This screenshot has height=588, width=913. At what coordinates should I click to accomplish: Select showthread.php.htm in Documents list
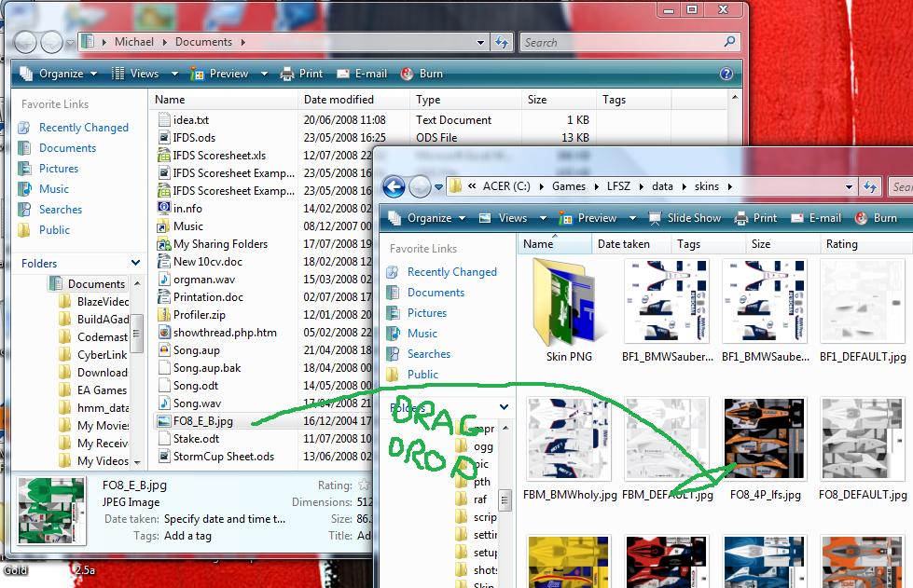point(217,333)
